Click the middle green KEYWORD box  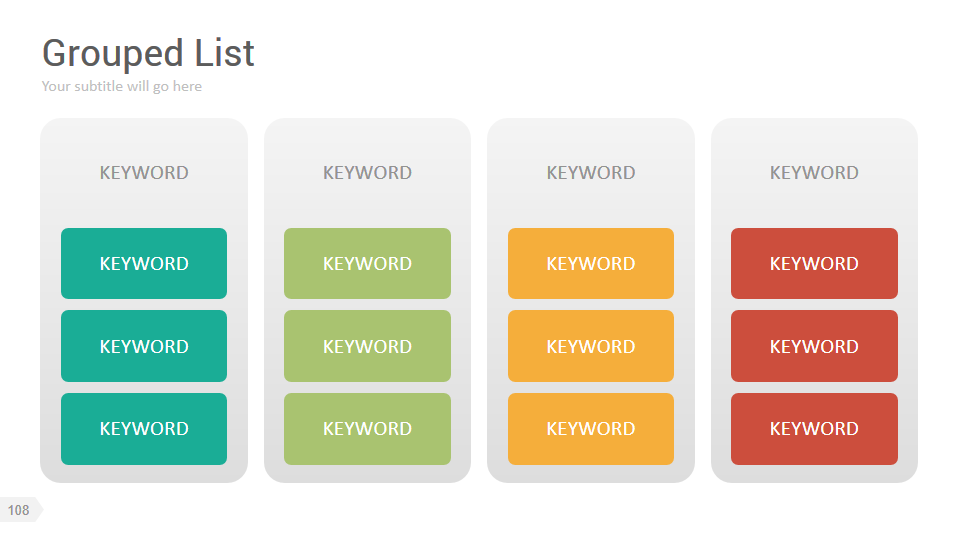pyautogui.click(x=367, y=347)
